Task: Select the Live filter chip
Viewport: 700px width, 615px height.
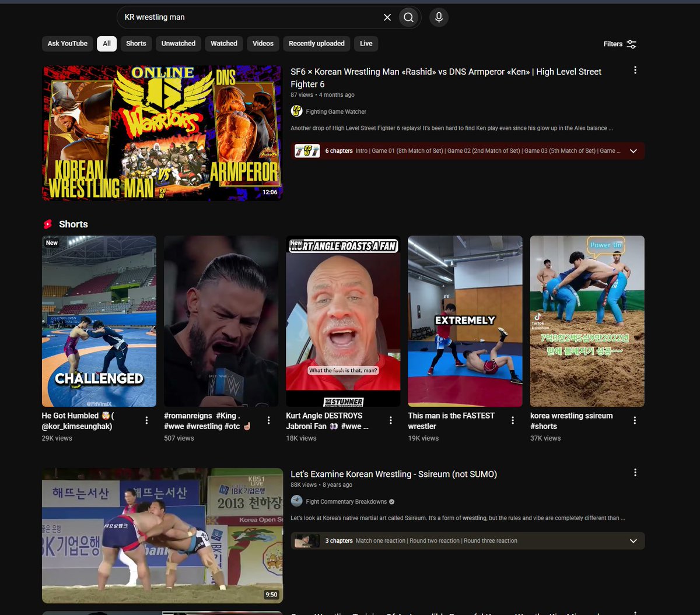Action: [366, 44]
